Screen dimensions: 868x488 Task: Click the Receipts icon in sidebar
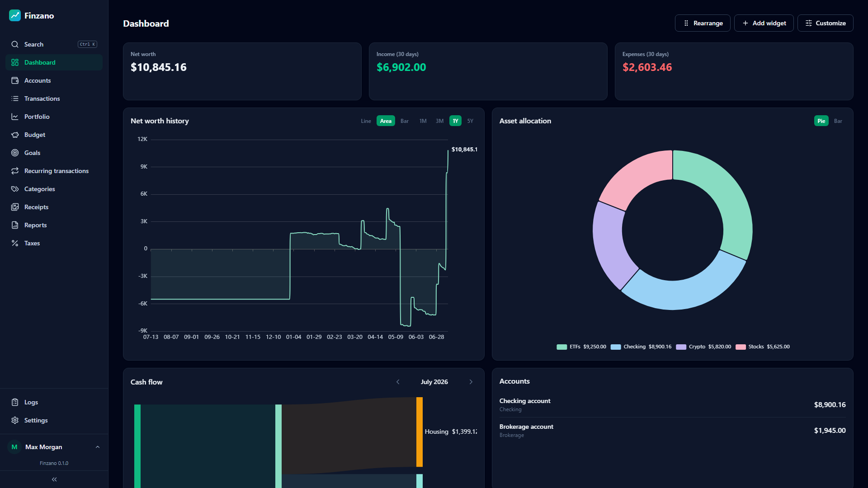point(15,207)
